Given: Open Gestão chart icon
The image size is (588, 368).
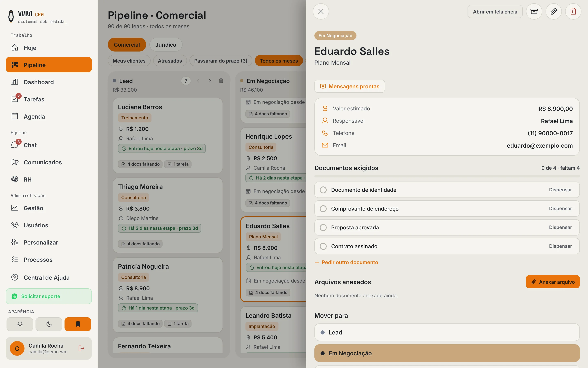Looking at the screenshot, I should (x=15, y=208).
